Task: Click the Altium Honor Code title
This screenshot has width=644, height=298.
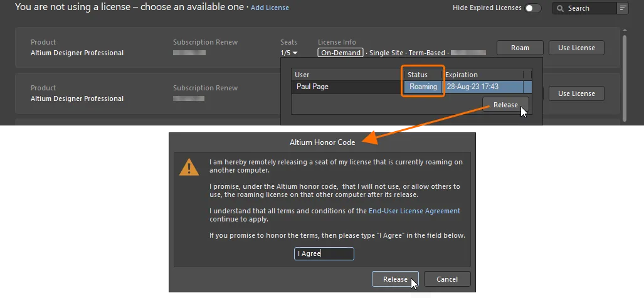Action: [x=322, y=142]
